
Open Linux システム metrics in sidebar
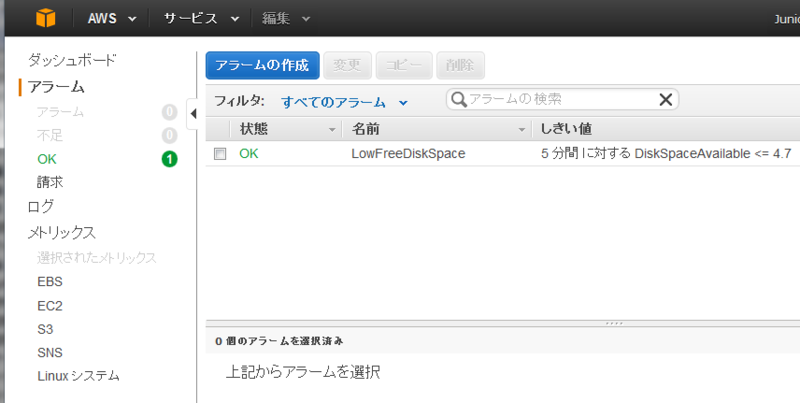(78, 376)
